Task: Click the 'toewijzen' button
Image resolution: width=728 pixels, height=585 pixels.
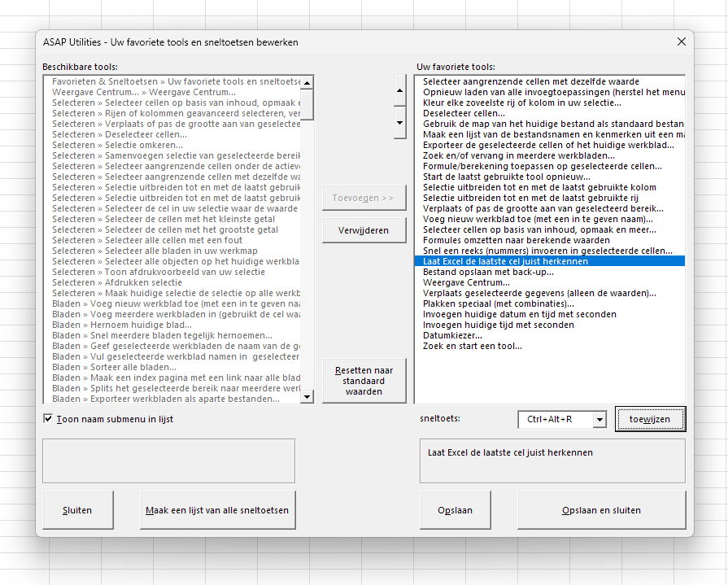Action: point(650,419)
